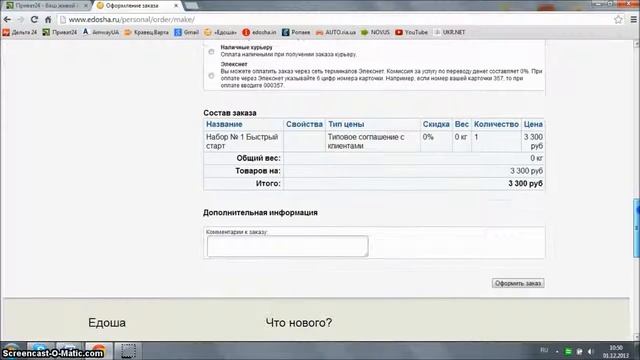Click Типовое соглашение с клиентами cell
The height and width of the screenshot is (360, 640).
pyautogui.click(x=373, y=141)
